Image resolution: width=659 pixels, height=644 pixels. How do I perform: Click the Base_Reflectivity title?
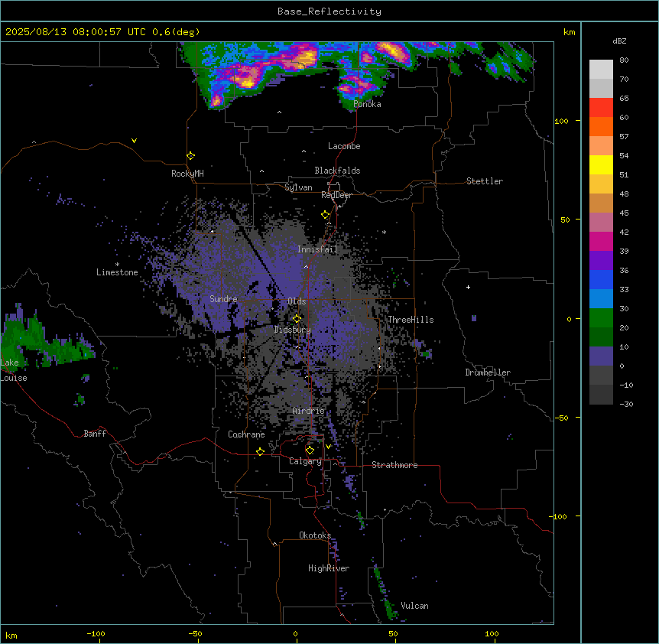(x=329, y=11)
